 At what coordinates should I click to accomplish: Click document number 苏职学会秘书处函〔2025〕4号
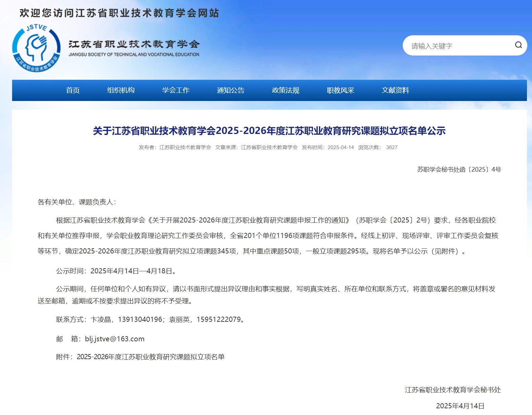(459, 169)
